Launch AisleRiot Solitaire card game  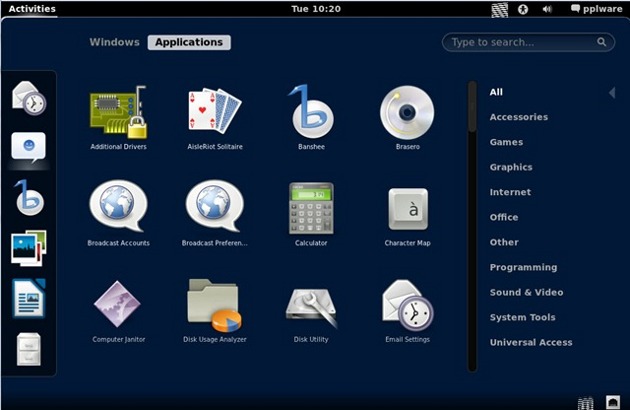coord(215,117)
